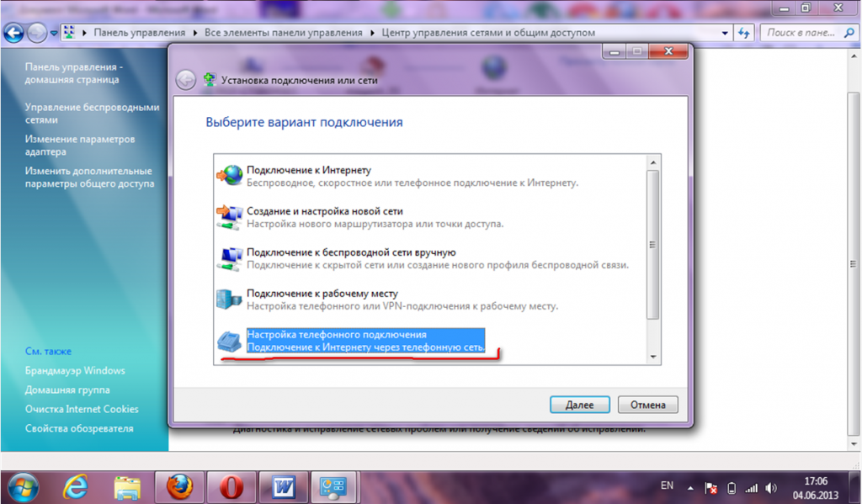Open recent pages dropdown next to navigation arrows
Viewport: 862px width, 504px height.
(53, 33)
